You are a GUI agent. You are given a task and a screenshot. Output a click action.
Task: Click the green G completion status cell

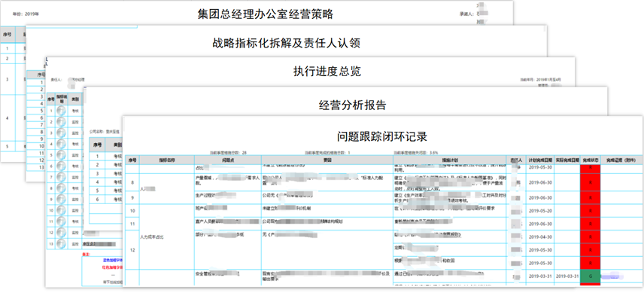pos(590,276)
